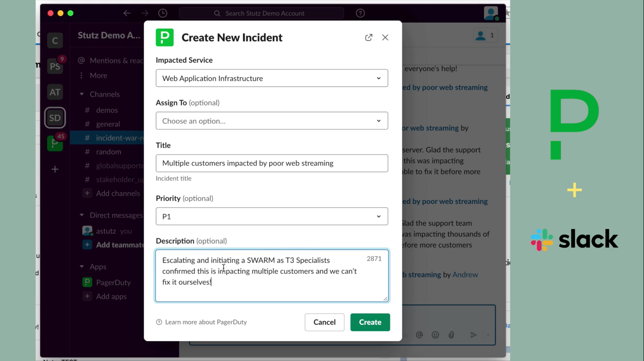Switch to the #general channel
Image resolution: width=644 pixels, height=361 pixels.
click(108, 124)
